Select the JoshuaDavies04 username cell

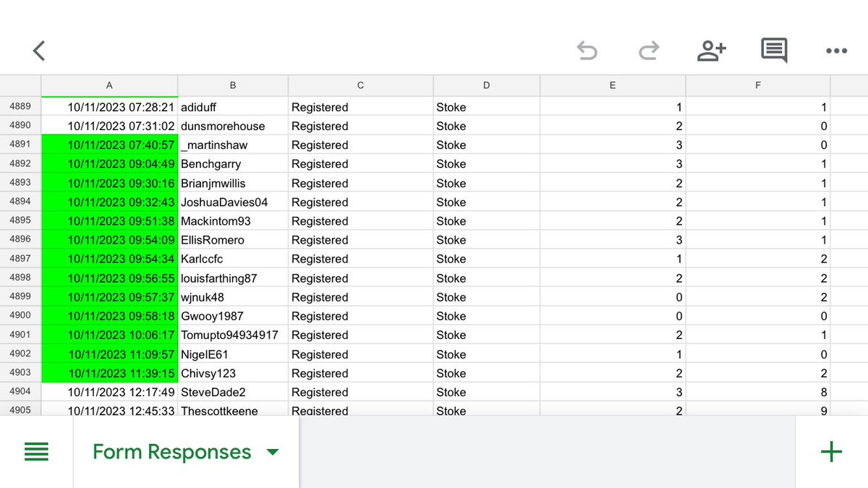click(x=233, y=202)
